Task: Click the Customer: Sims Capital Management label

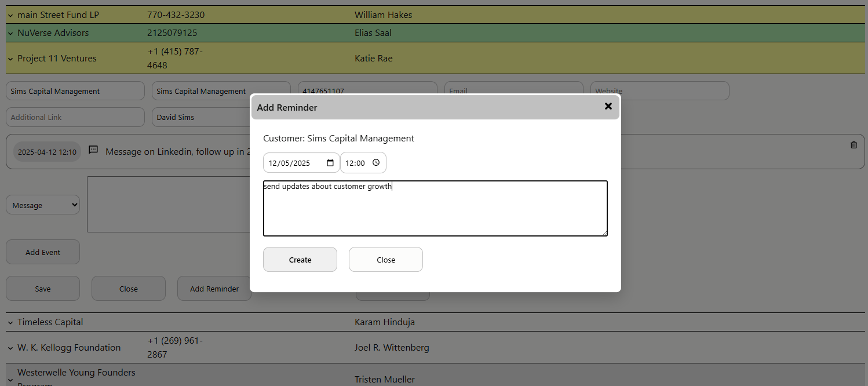Action: [x=339, y=139]
